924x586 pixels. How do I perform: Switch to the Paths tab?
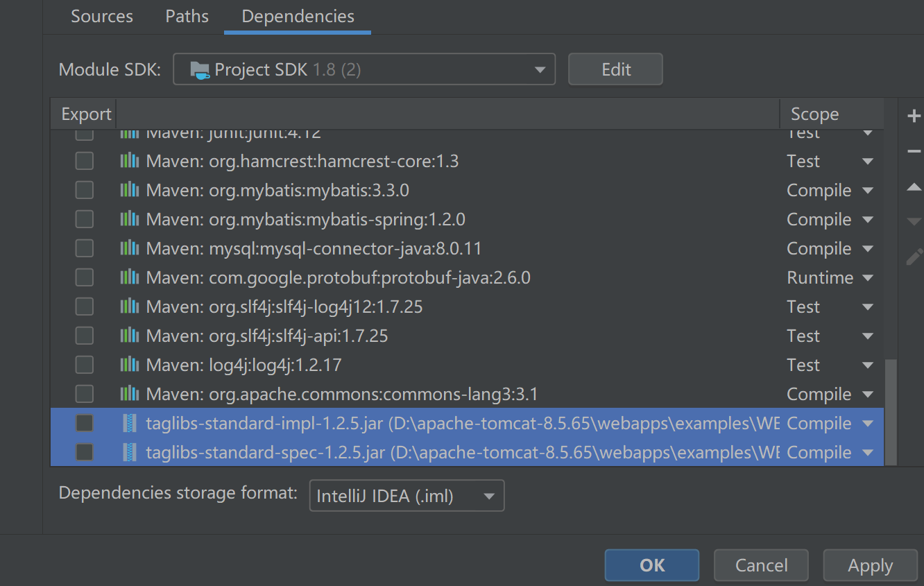click(x=186, y=16)
